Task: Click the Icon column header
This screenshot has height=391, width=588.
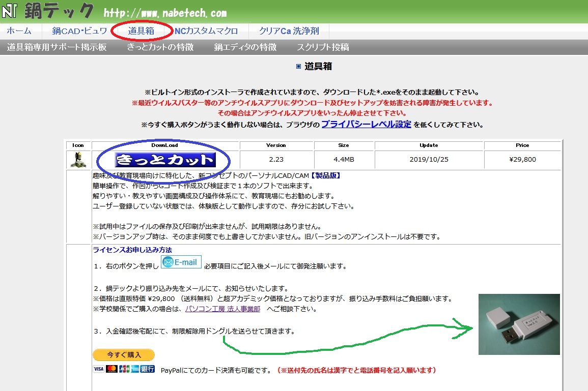Action: [78, 145]
